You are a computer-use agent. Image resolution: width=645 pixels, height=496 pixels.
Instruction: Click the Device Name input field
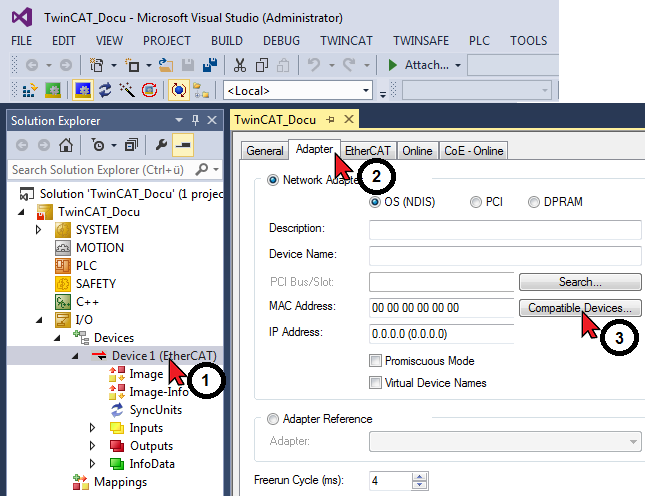pyautogui.click(x=505, y=256)
